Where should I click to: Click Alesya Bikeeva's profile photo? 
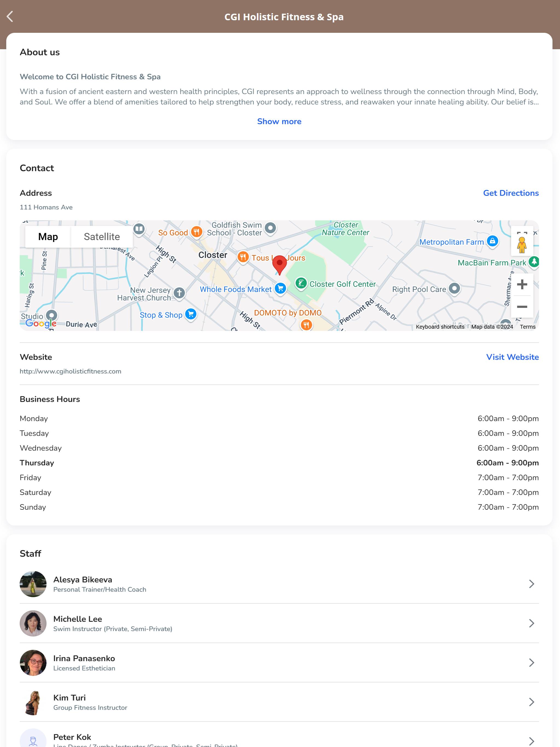coord(33,584)
